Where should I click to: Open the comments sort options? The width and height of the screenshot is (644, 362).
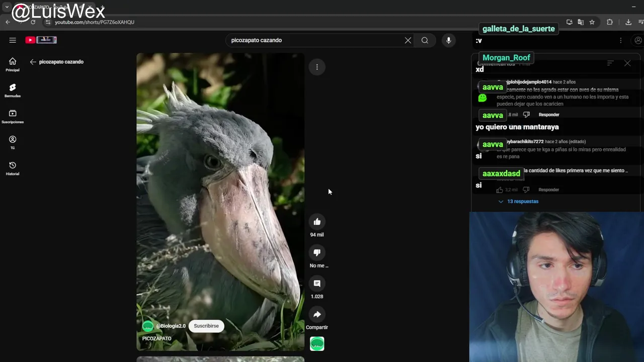(x=610, y=63)
